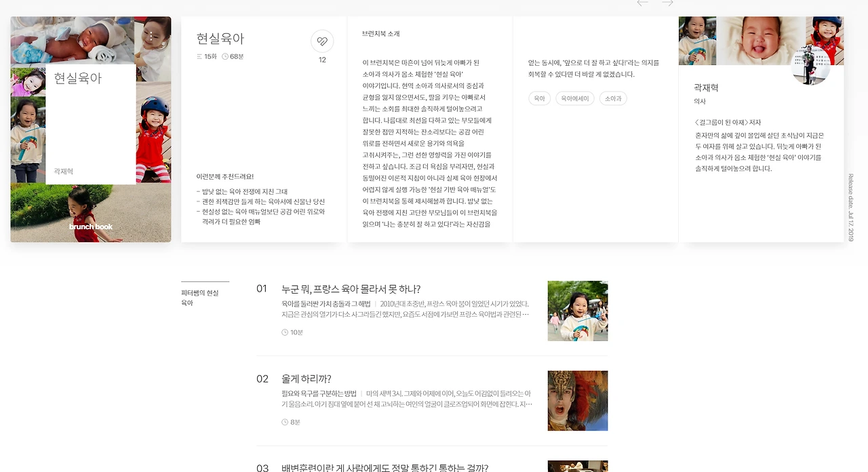This screenshot has width=868, height=472.
Task: Open article 울게 하리까?
Action: [307, 378]
